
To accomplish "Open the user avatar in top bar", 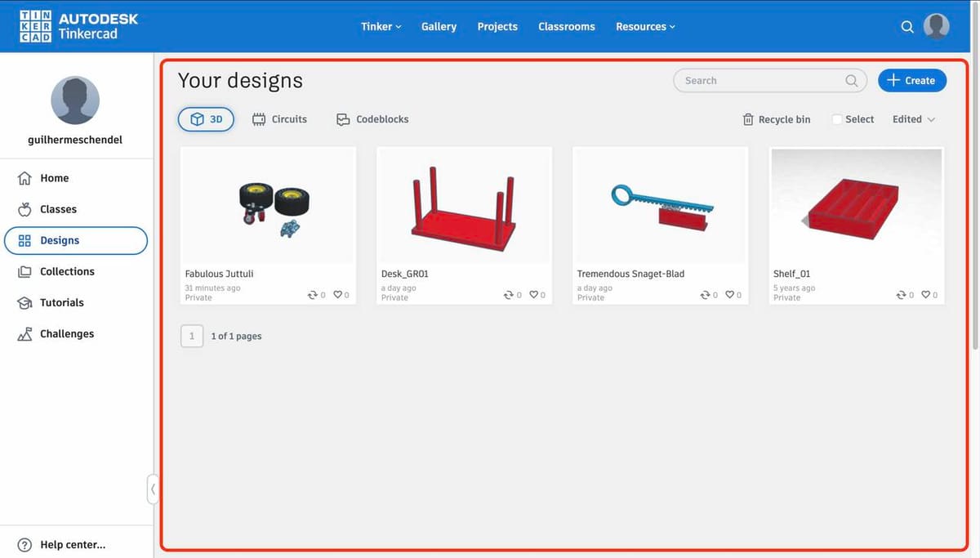I will coord(936,26).
